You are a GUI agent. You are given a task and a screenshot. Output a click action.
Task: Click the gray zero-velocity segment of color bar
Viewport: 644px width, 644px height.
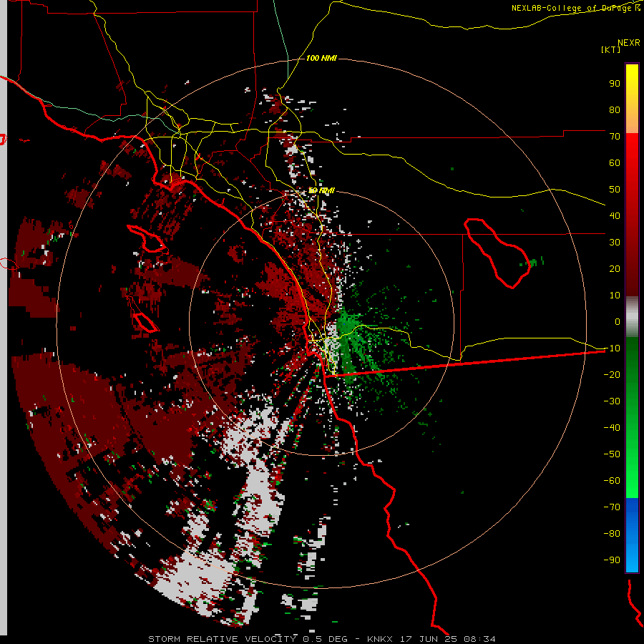(x=632, y=317)
